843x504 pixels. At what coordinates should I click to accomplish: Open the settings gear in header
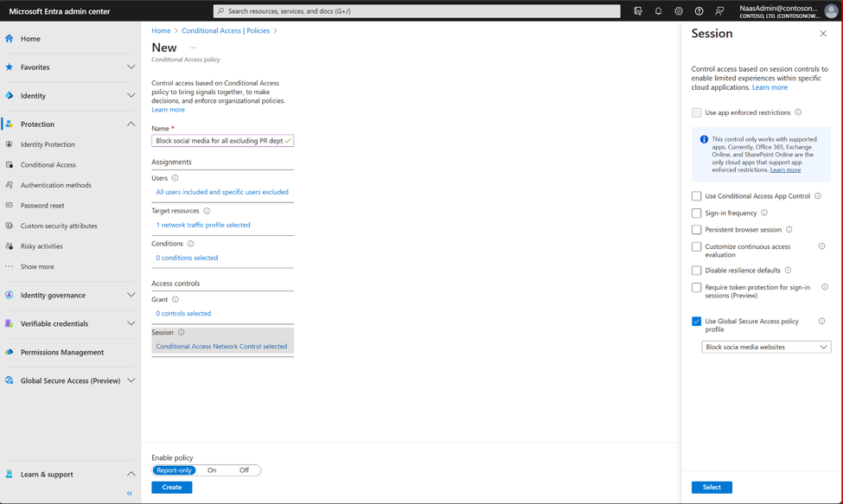pyautogui.click(x=679, y=10)
